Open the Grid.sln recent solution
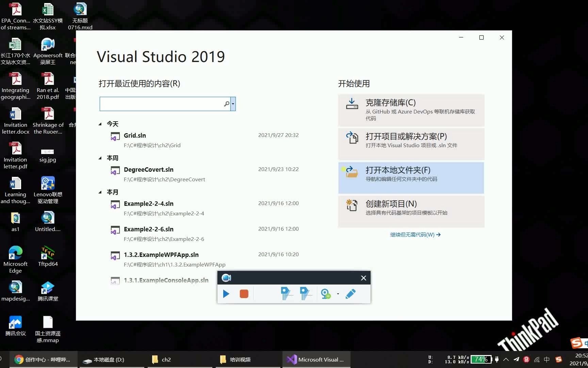 click(204, 140)
